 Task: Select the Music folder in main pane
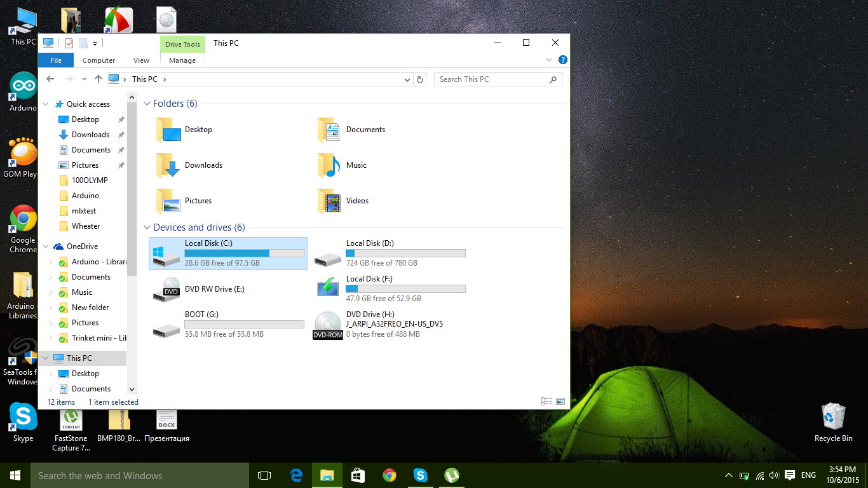342,165
